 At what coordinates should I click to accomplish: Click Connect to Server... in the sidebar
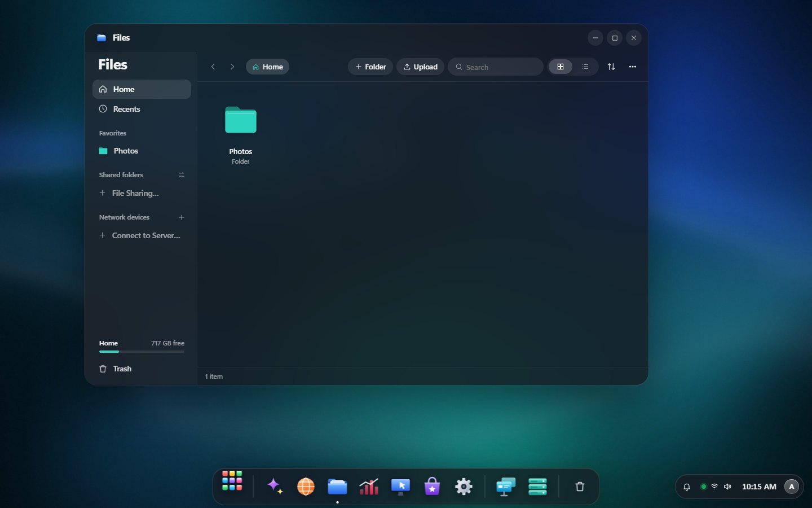tap(142, 235)
